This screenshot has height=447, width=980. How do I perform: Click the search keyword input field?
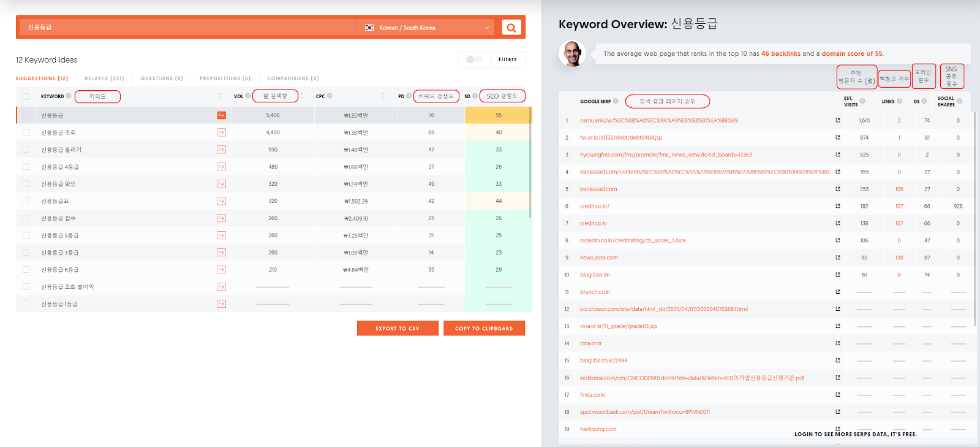pos(187,28)
